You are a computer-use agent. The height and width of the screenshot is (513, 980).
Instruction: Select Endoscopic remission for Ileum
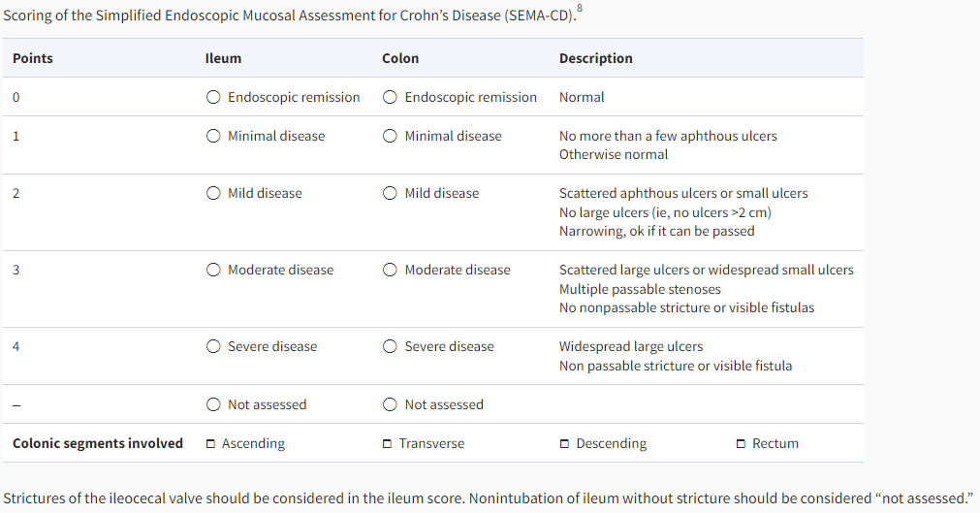coord(213,97)
